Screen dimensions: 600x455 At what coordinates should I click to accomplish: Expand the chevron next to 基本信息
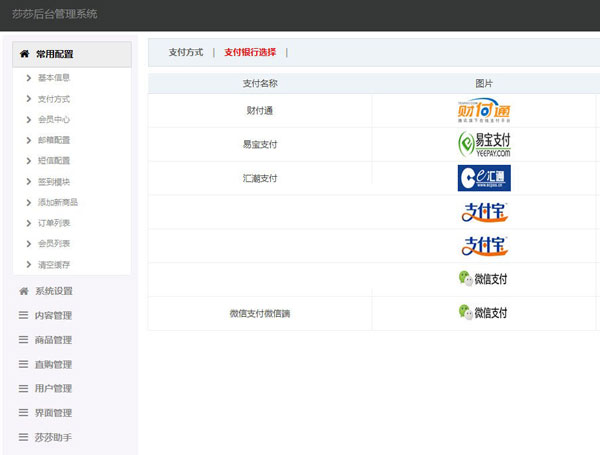click(x=29, y=78)
